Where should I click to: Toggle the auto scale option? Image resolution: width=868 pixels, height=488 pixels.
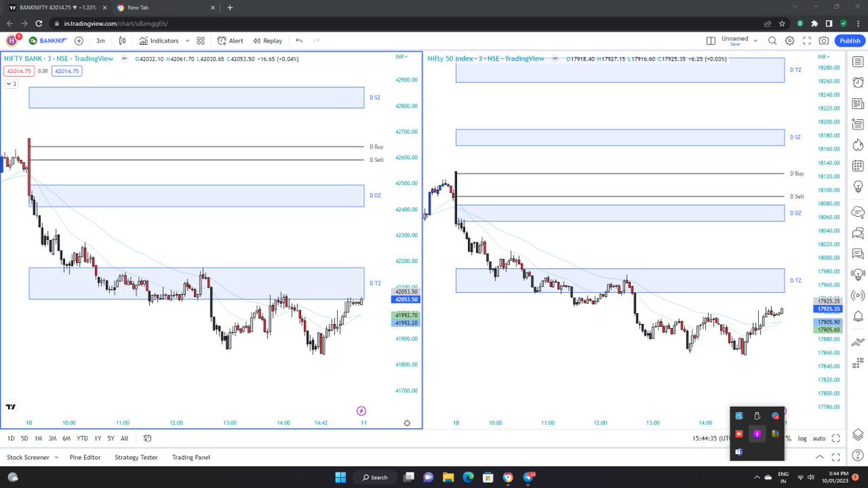[819, 438]
